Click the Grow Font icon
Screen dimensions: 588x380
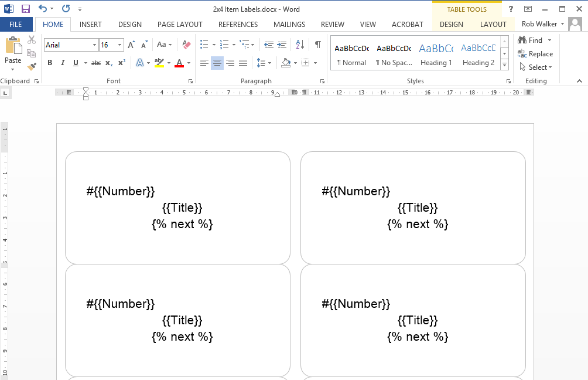point(131,45)
